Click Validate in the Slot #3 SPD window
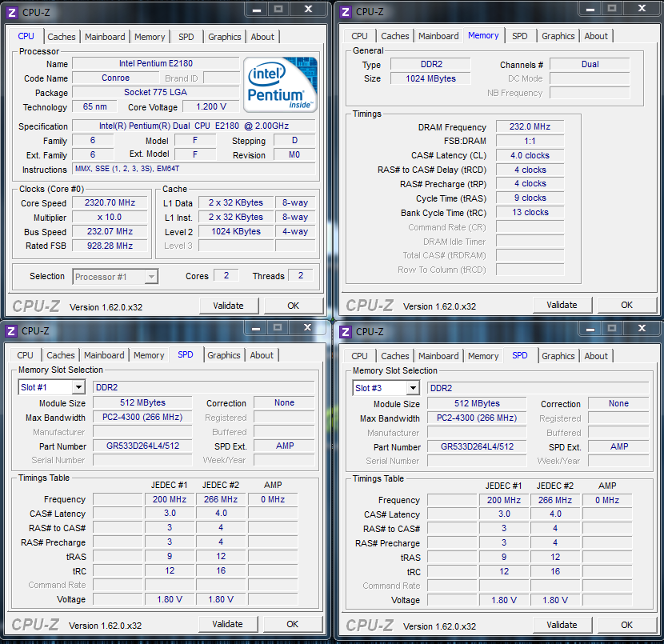This screenshot has height=644, width=664. pos(562,625)
